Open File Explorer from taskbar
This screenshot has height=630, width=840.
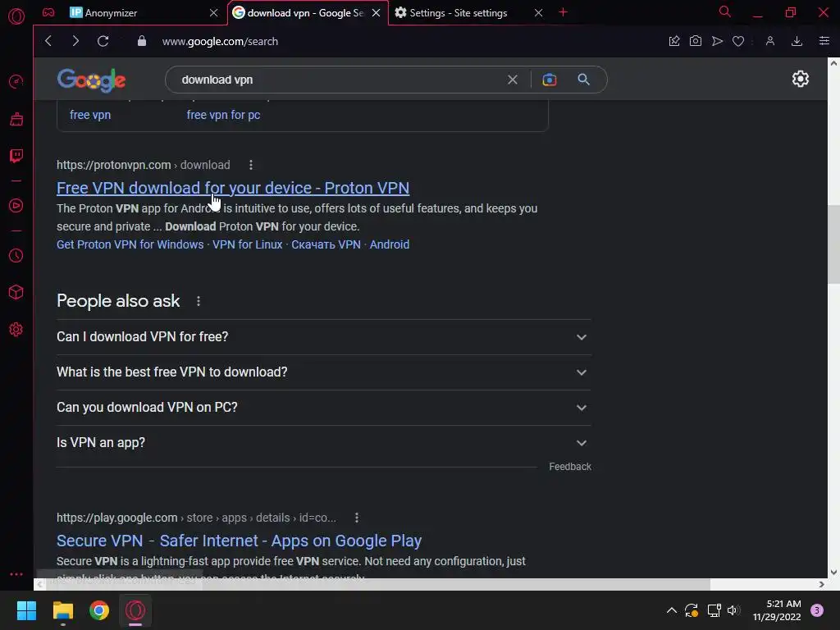[x=62, y=610]
